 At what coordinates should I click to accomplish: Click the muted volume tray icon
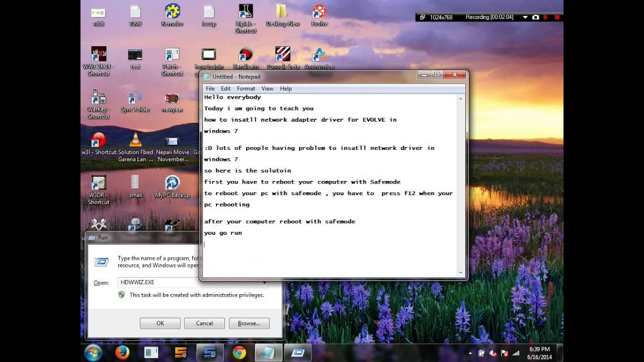click(493, 353)
